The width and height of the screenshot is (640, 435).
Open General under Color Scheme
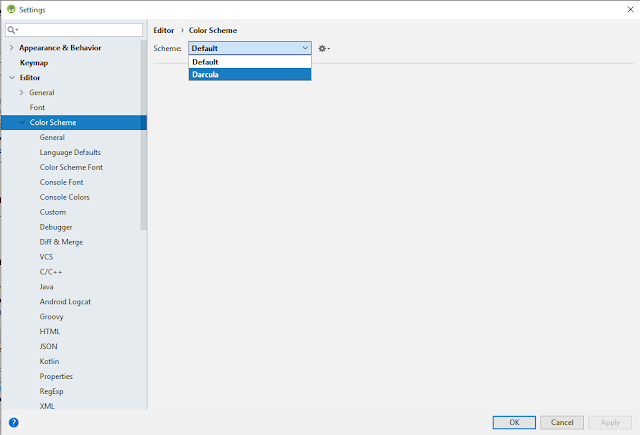click(52, 138)
